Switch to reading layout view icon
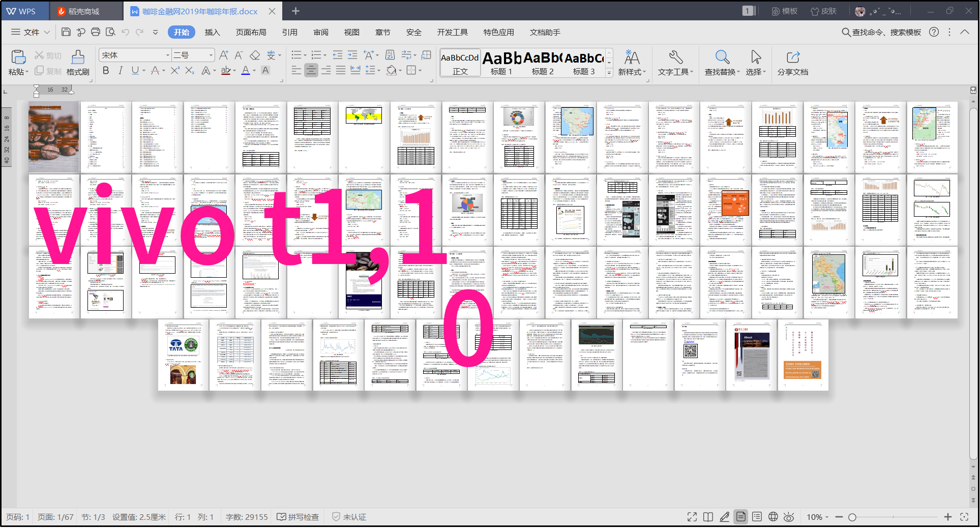This screenshot has height=528, width=980. [708, 517]
